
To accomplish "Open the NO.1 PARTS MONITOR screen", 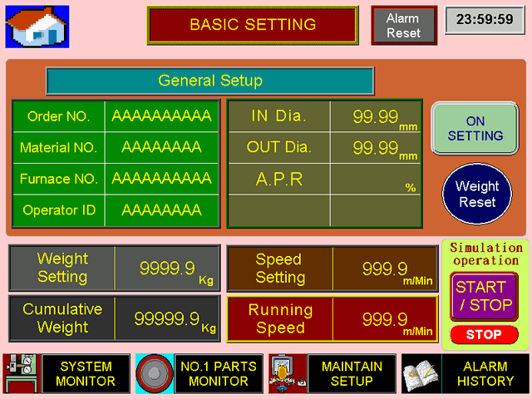I will pyautogui.click(x=219, y=374).
